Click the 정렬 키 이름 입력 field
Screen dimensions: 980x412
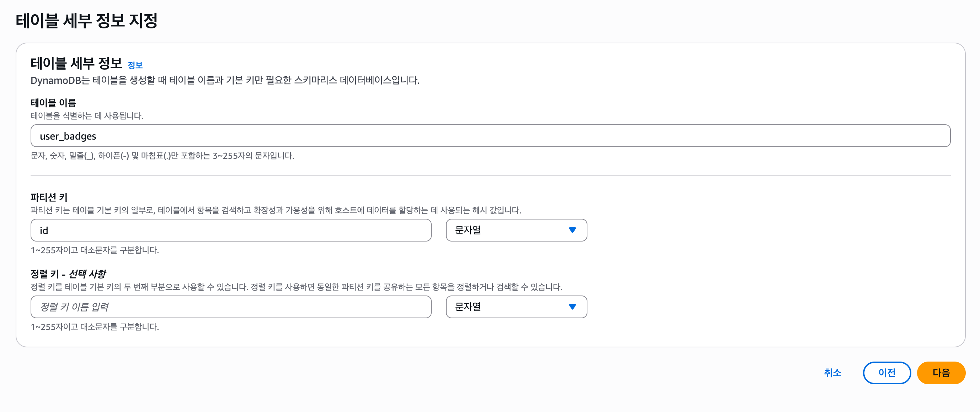coord(230,307)
